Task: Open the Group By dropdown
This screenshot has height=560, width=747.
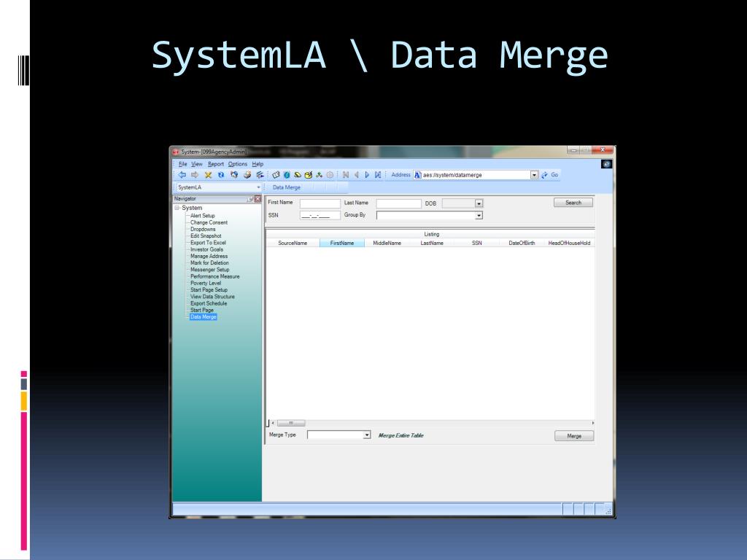Action: coord(479,216)
